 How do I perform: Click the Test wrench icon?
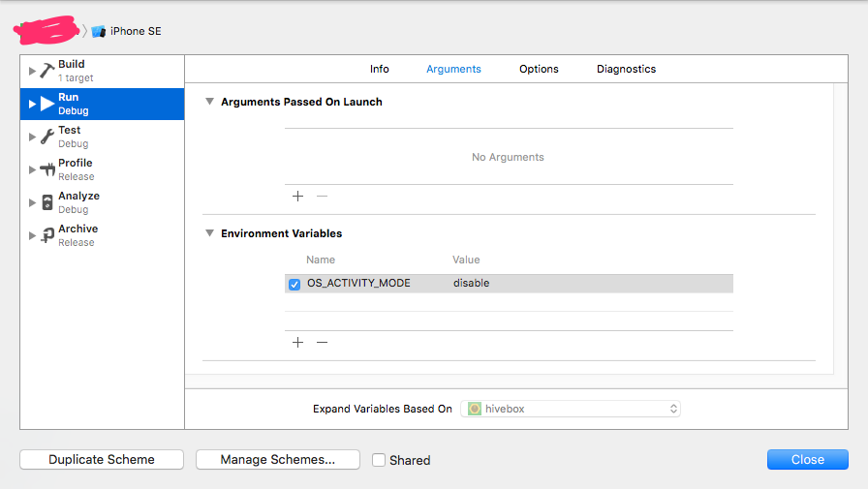[x=46, y=137]
